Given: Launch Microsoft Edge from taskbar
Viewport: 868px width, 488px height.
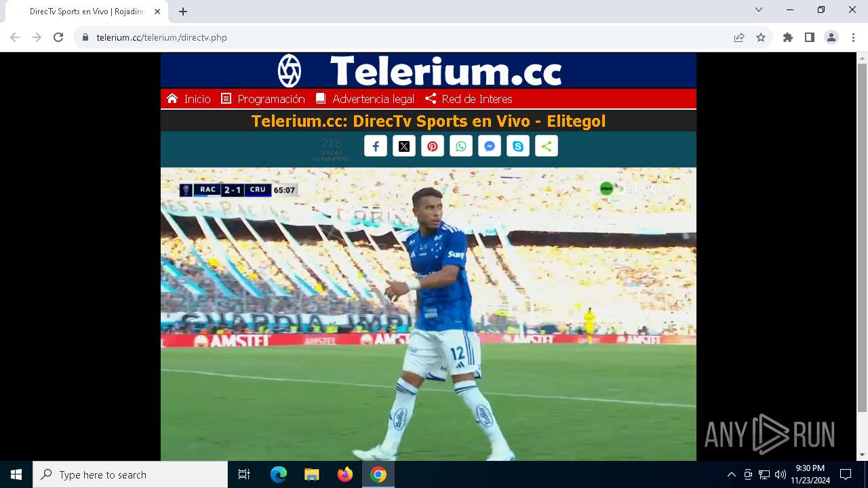Looking at the screenshot, I should pyautogui.click(x=279, y=474).
